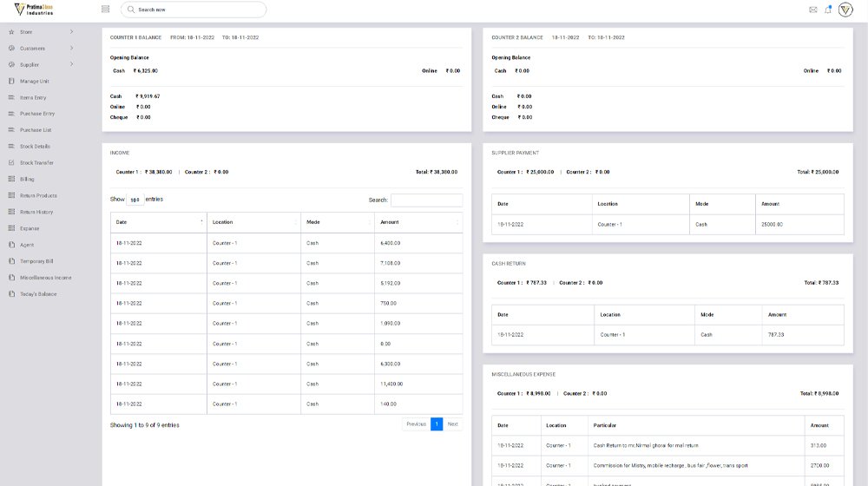Open Today's Balance menu item
The image size is (868, 486).
pos(38,294)
